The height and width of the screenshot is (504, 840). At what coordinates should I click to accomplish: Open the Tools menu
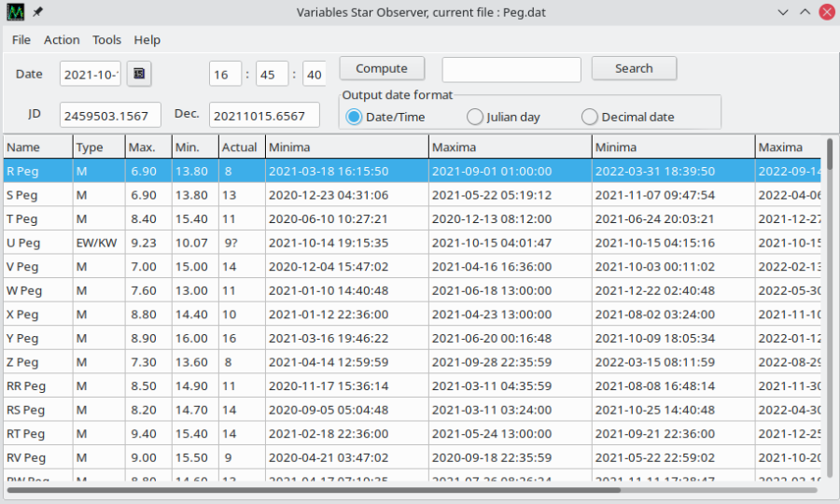coord(106,40)
